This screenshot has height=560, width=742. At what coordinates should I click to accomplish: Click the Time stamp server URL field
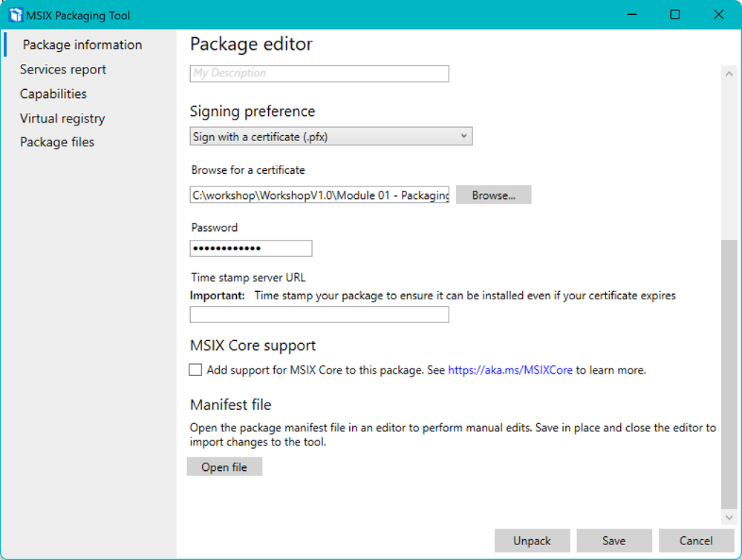click(319, 315)
